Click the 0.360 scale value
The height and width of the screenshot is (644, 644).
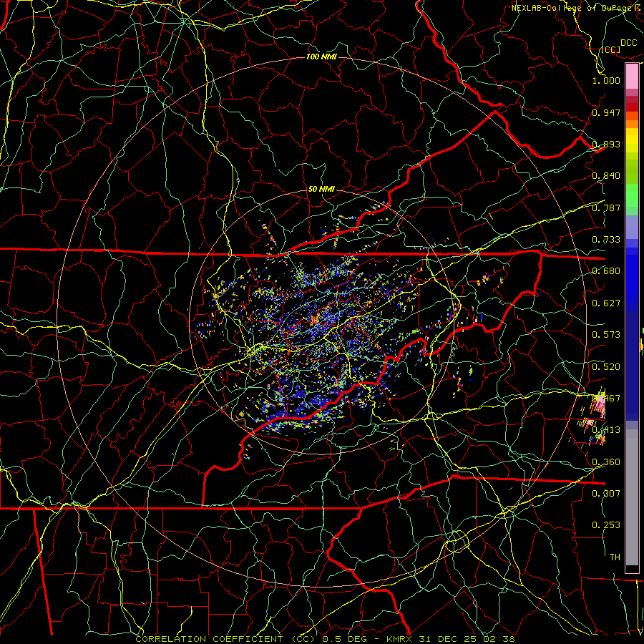click(606, 462)
